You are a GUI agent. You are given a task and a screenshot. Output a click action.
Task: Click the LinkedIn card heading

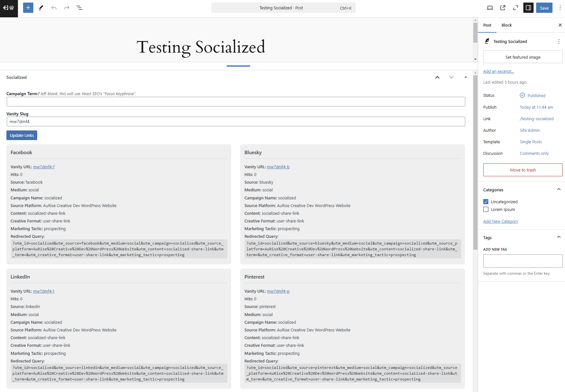(20, 277)
